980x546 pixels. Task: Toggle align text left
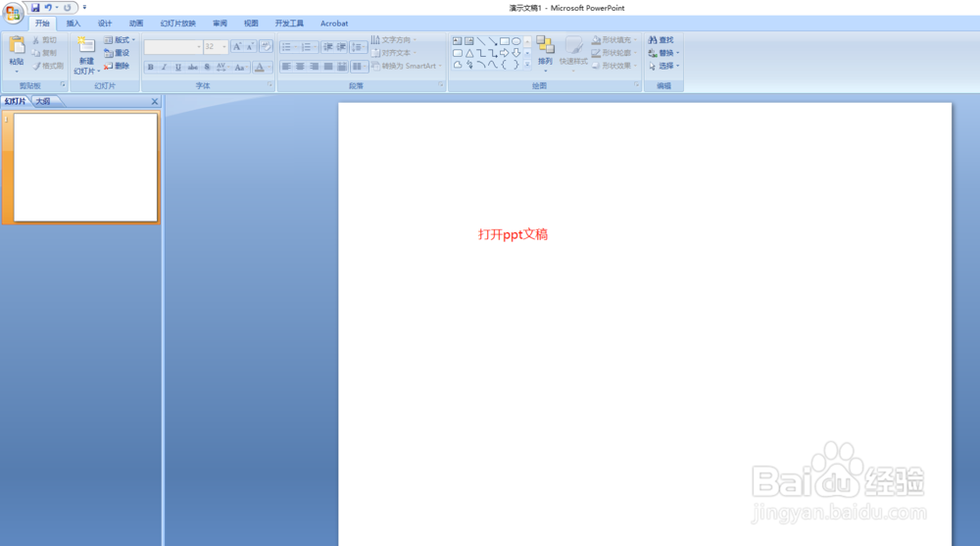pyautogui.click(x=286, y=67)
